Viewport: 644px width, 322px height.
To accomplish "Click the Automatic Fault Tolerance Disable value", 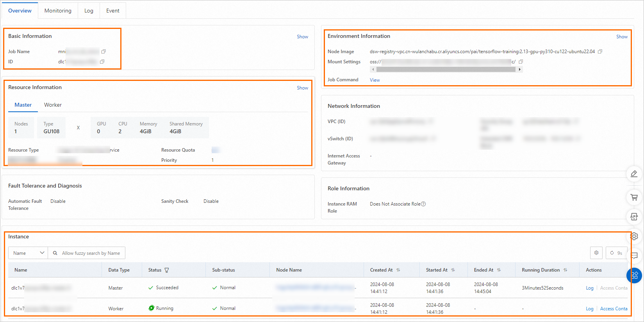I will [x=58, y=201].
